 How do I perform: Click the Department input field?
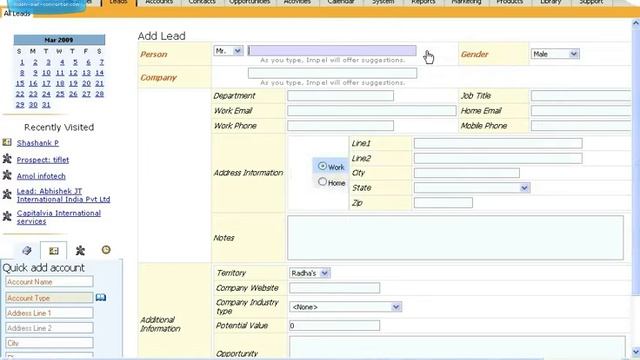coord(340,96)
